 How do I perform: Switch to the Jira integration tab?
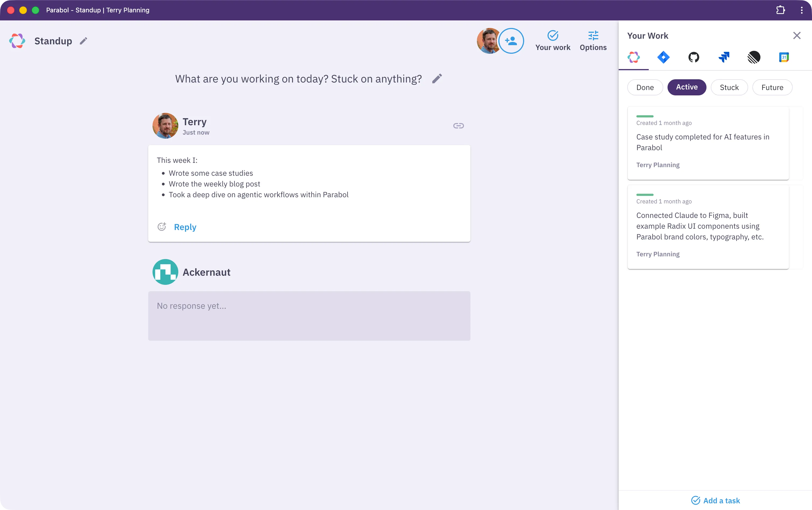[663, 57]
